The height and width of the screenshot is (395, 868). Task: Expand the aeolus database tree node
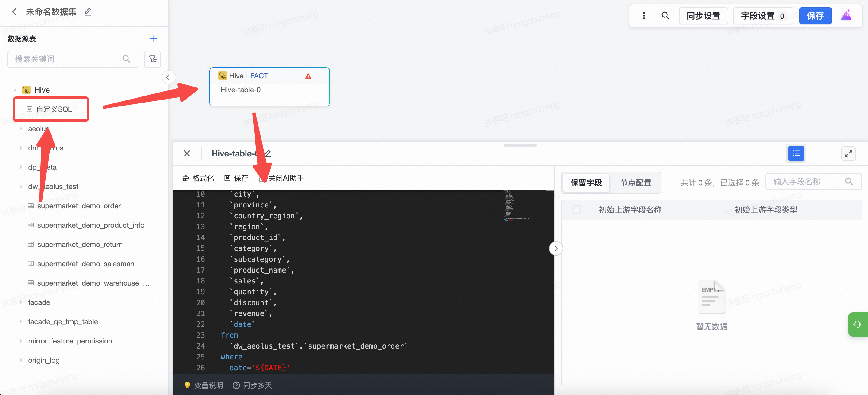click(x=21, y=129)
